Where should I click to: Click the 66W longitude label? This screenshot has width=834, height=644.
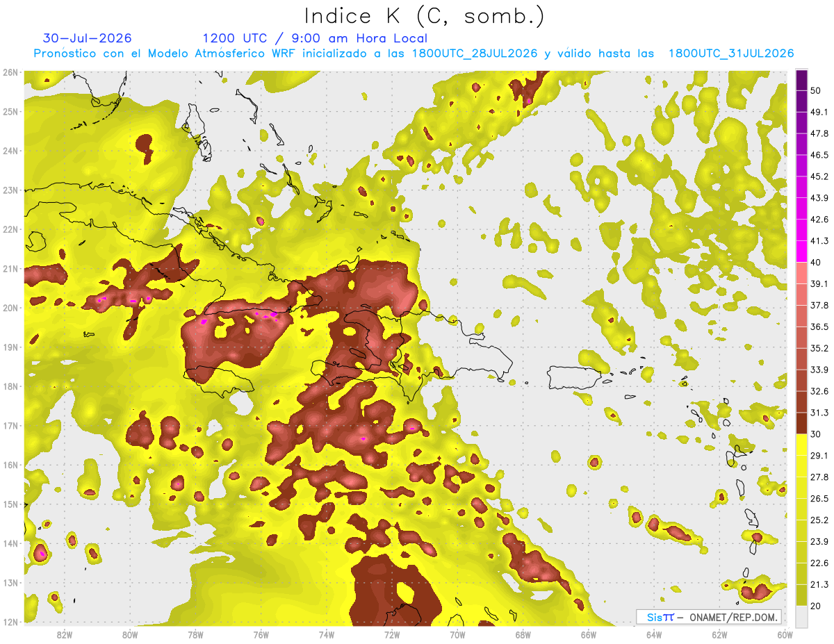tap(588, 634)
